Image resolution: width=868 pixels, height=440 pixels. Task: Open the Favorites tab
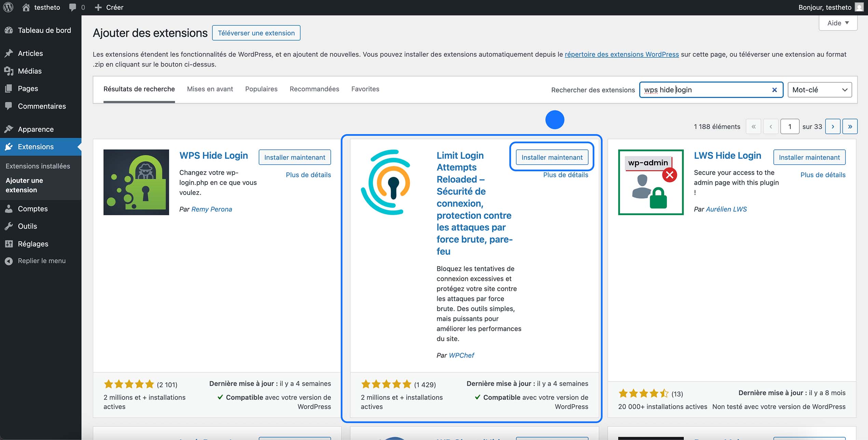click(365, 89)
